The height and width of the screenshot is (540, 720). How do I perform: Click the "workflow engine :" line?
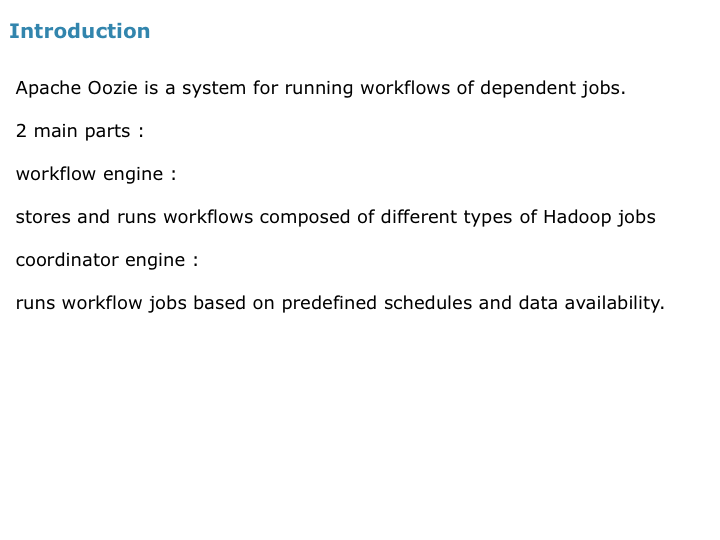[96, 174]
